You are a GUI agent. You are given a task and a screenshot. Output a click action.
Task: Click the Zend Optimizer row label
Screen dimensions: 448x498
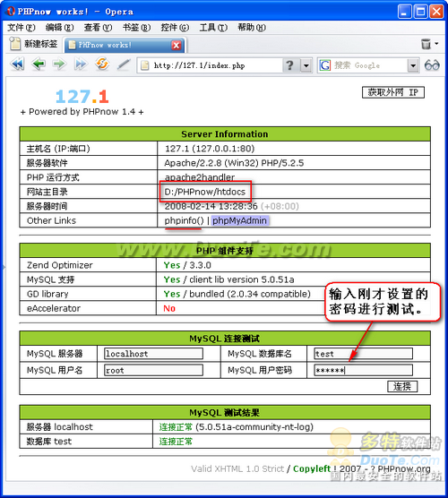[x=60, y=265]
